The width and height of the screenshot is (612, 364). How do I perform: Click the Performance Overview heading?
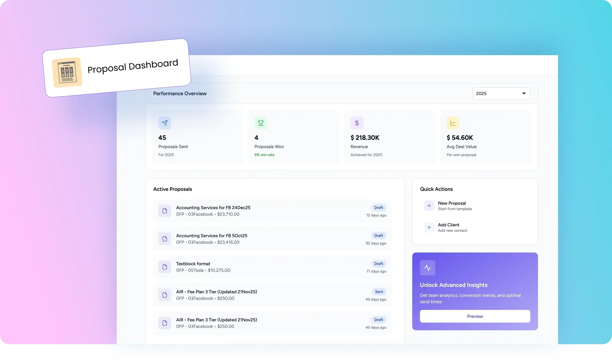coord(180,93)
